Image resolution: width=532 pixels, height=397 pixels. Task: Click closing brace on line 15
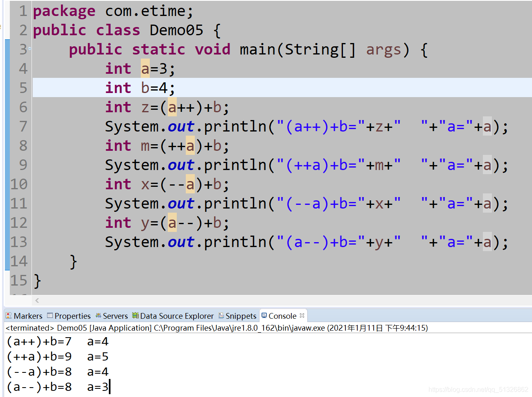click(37, 281)
